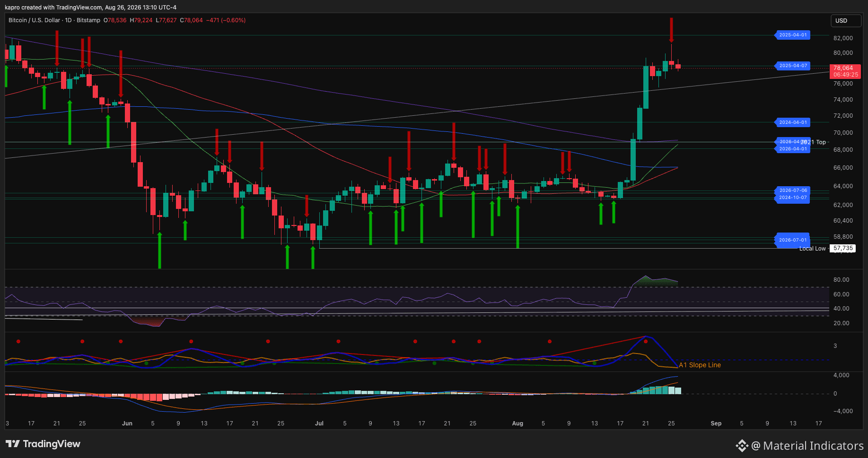Click the 2025-04-07 level label
The width and height of the screenshot is (868, 458).
[792, 66]
